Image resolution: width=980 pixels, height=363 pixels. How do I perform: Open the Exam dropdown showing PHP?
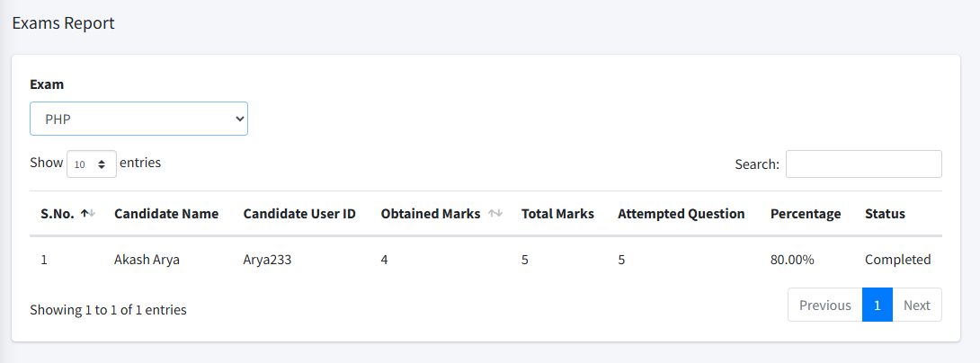(x=138, y=119)
